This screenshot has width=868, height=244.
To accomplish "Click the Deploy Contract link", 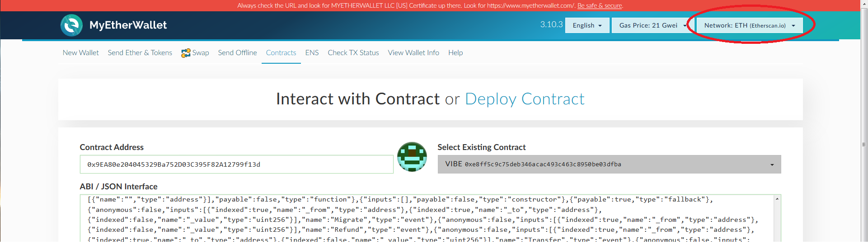I will [x=525, y=99].
